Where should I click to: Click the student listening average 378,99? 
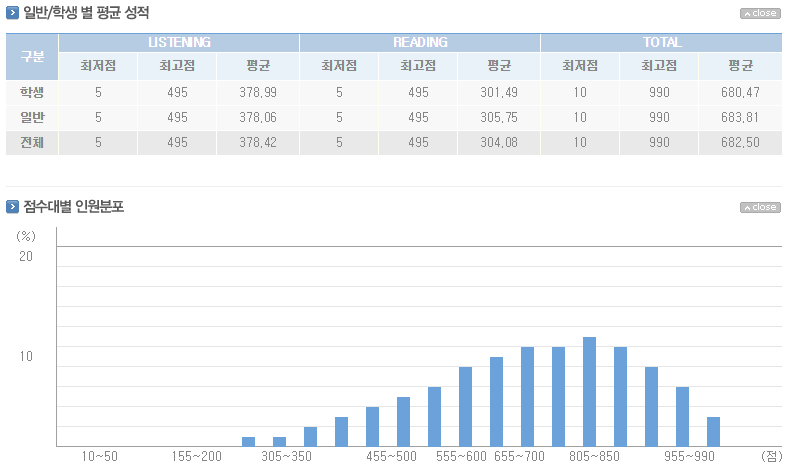pyautogui.click(x=259, y=92)
